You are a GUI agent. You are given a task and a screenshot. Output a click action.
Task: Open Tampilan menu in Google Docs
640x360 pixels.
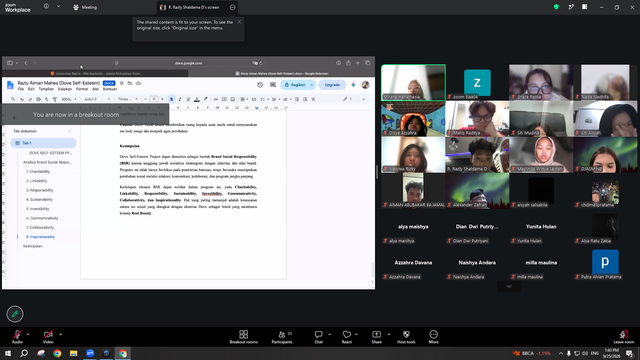(x=46, y=89)
